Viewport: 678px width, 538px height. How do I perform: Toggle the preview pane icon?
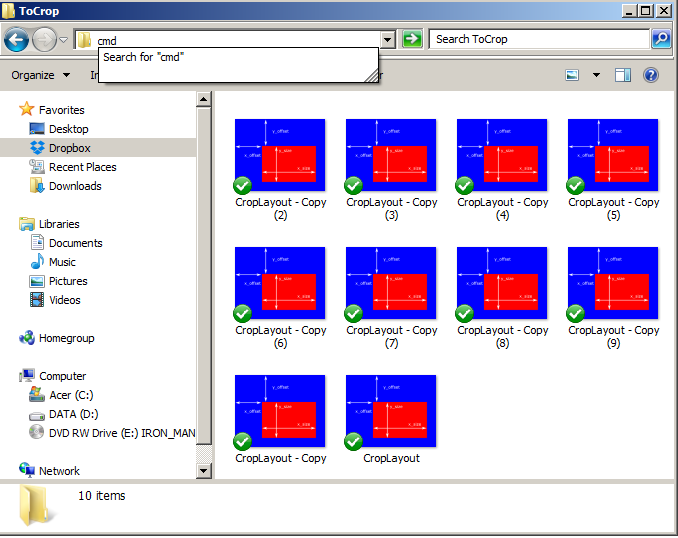point(623,75)
